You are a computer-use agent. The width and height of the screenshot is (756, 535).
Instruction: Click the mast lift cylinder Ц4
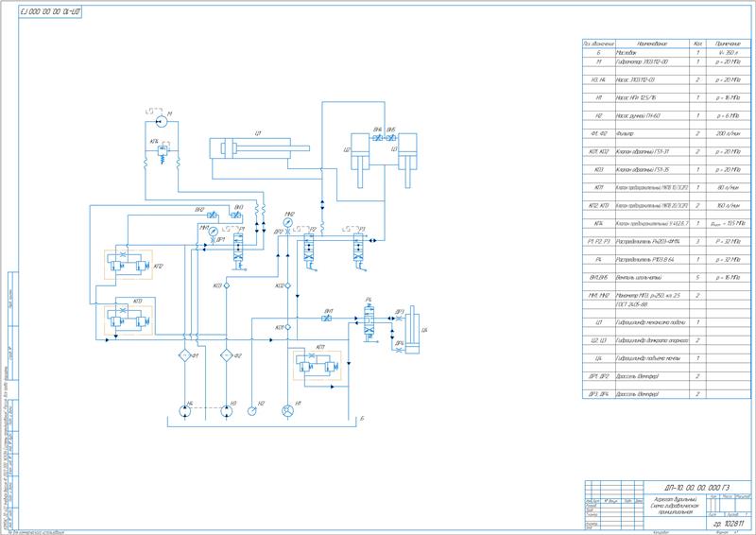tap(412, 330)
